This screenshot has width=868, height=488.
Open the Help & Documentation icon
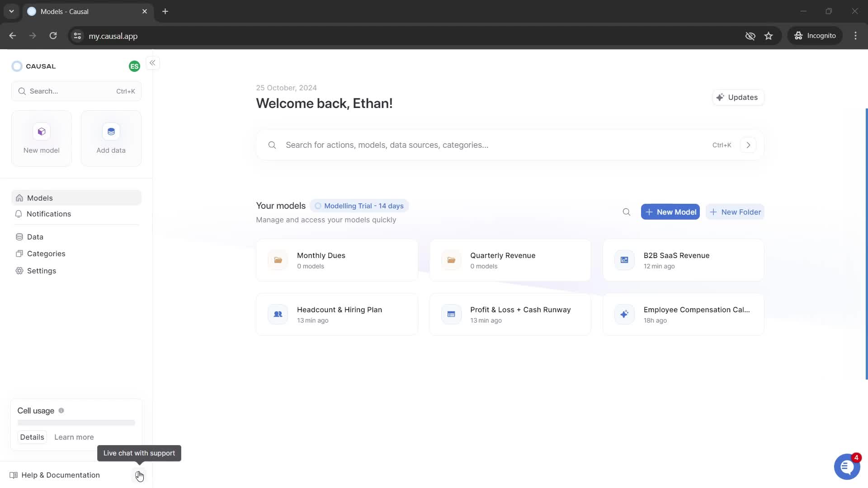tap(13, 474)
